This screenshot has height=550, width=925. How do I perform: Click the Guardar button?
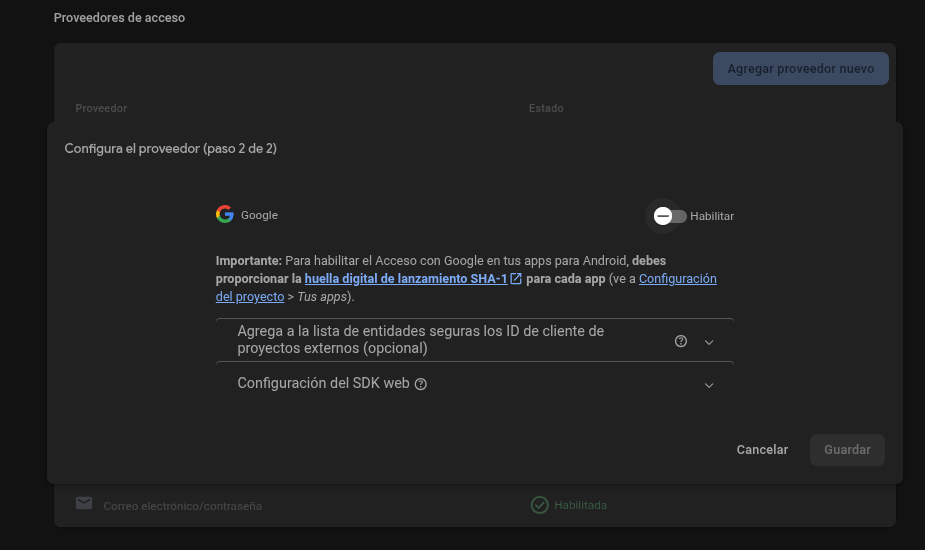click(847, 450)
